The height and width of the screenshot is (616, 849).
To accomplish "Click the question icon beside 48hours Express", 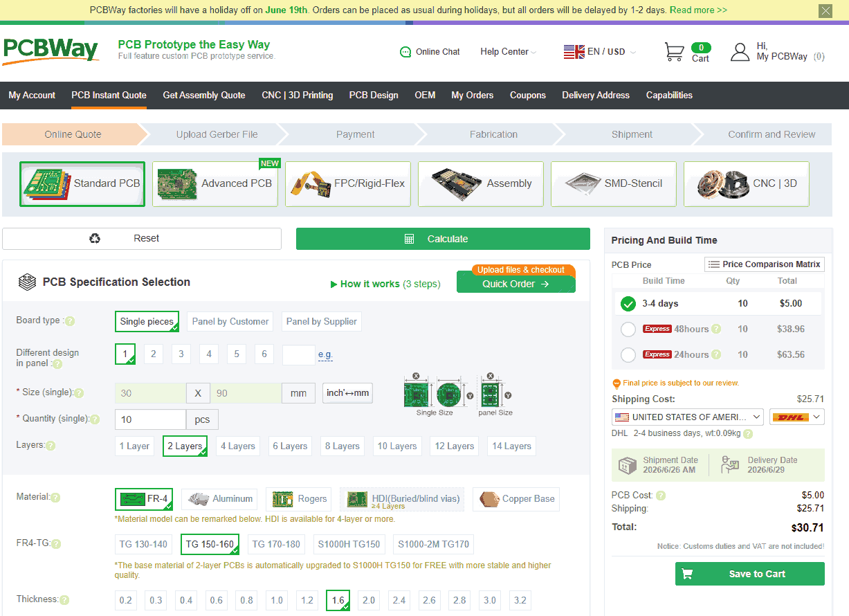I will pyautogui.click(x=716, y=329).
